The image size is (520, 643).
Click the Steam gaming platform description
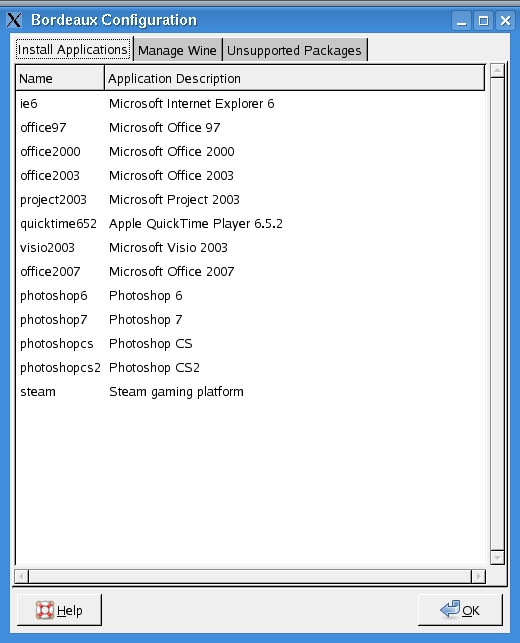coord(176,392)
